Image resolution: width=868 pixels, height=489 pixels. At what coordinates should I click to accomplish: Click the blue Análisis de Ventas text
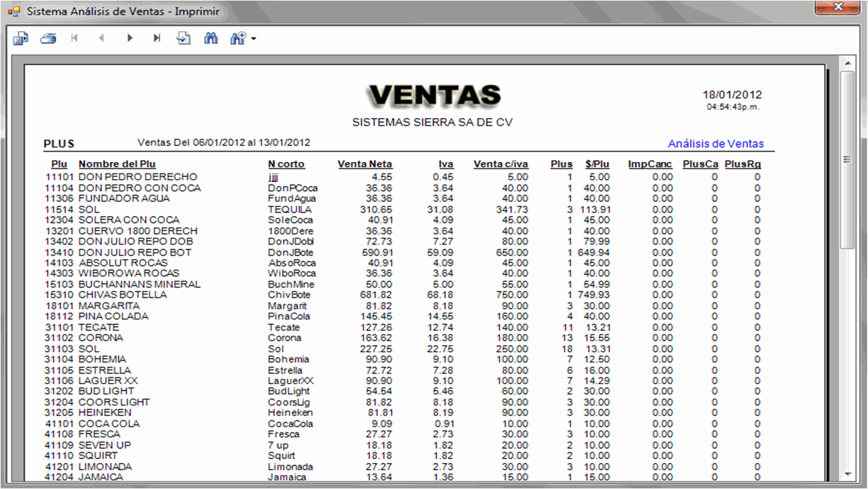[x=716, y=144]
